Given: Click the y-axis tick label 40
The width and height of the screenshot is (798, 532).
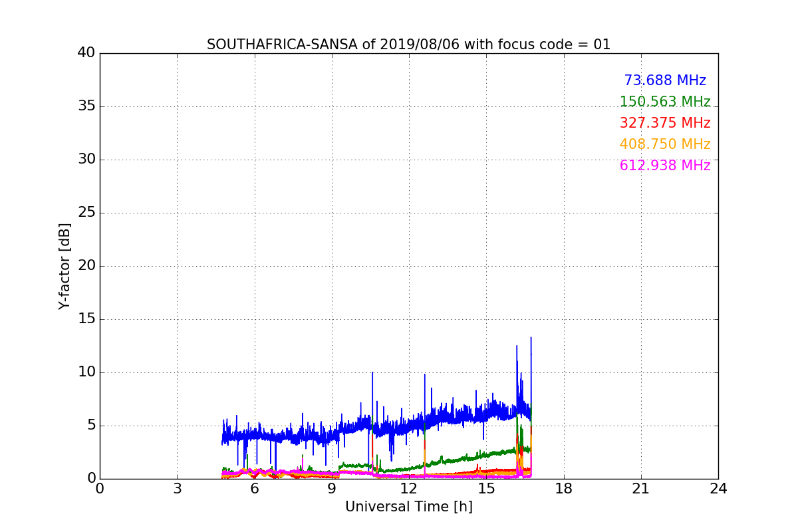Looking at the screenshot, I should [86, 53].
